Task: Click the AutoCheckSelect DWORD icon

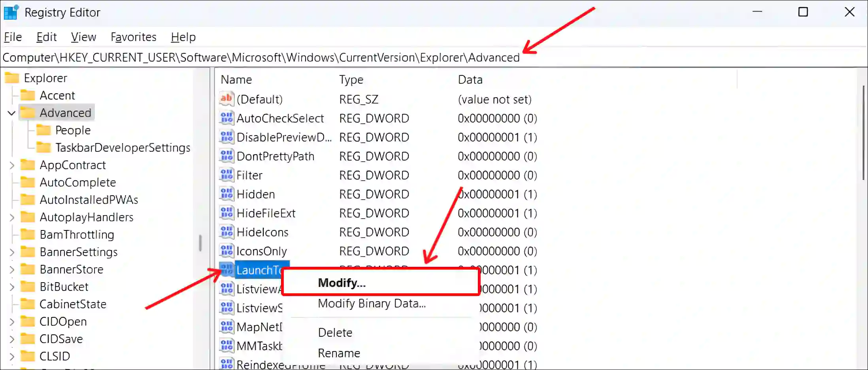Action: 226,118
